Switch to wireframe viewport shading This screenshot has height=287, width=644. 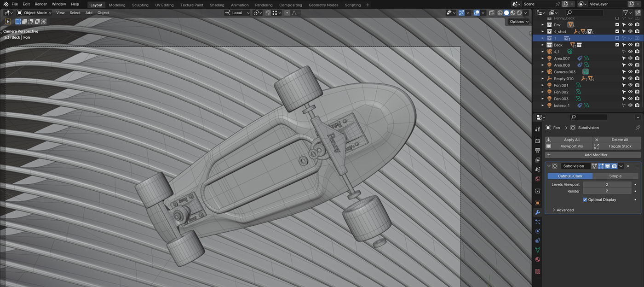tap(500, 13)
